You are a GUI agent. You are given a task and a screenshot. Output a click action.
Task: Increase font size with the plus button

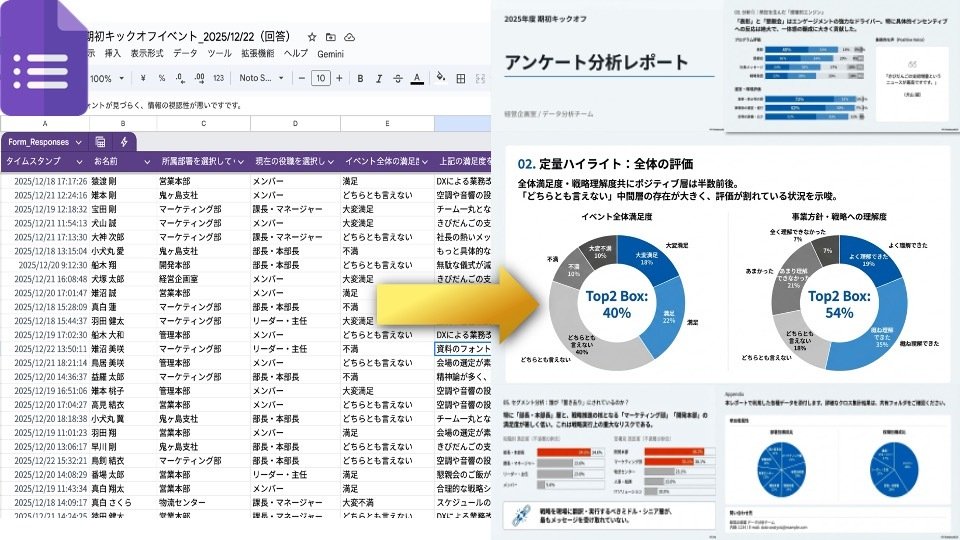coord(339,78)
